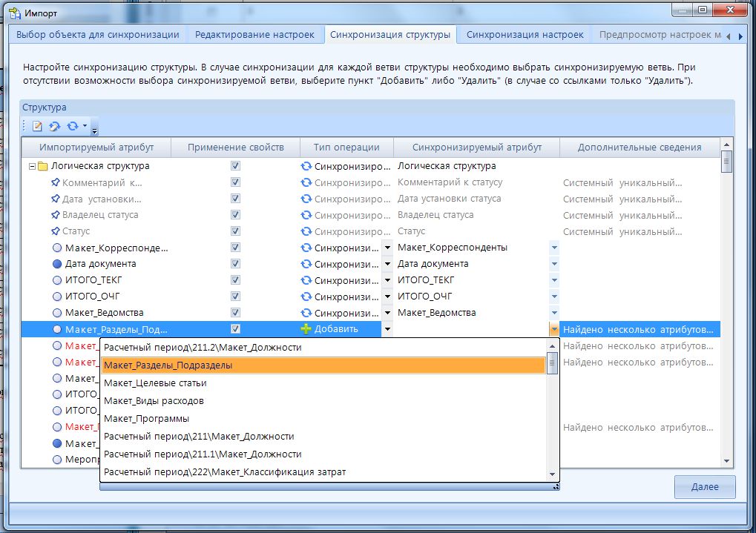Select Макет_Целевые статьи from the dropdown list
The image size is (756, 533).
coord(155,383)
